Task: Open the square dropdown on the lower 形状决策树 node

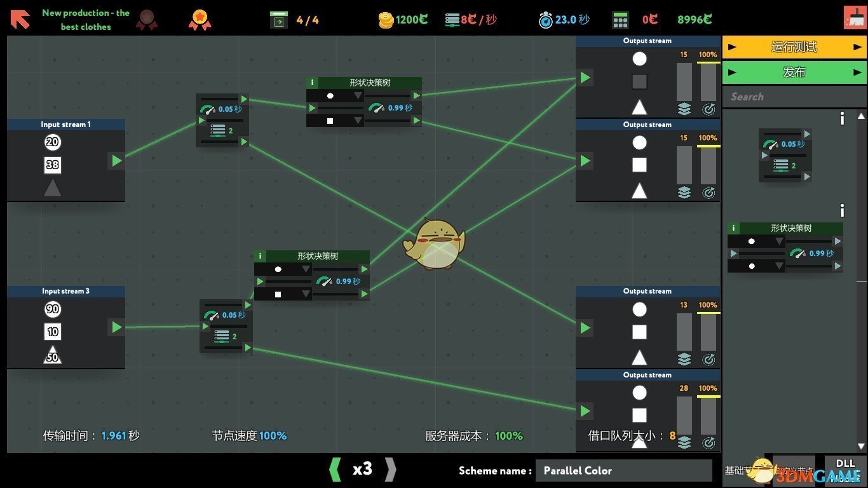Action: (283, 294)
